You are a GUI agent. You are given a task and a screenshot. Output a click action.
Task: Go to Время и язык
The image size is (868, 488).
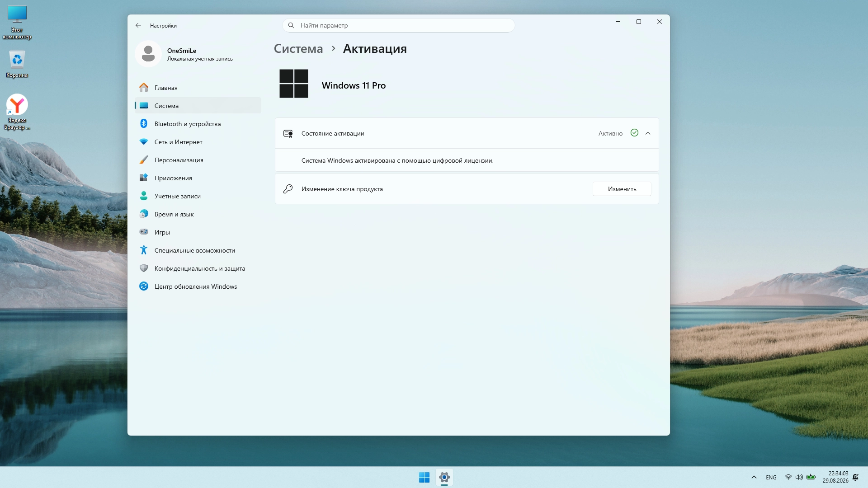198,214
